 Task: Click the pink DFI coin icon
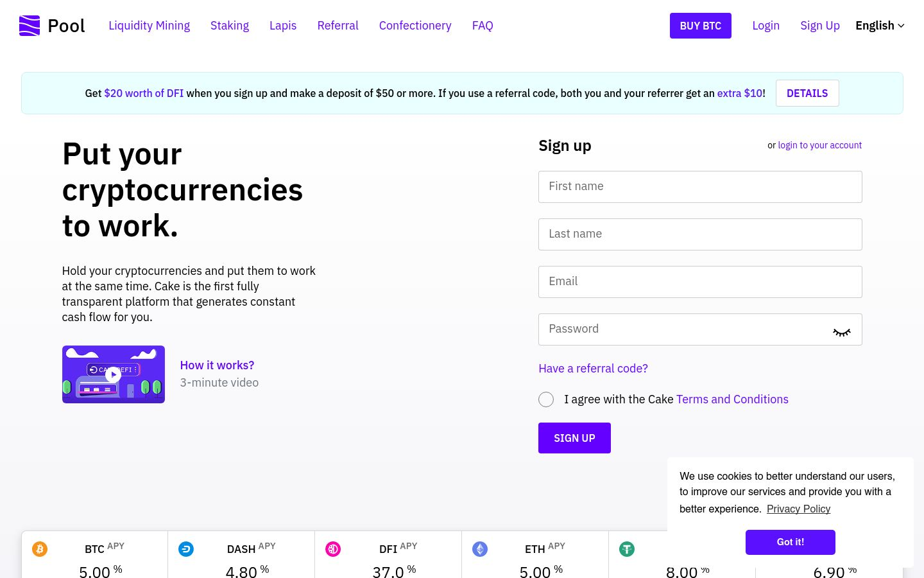(333, 549)
